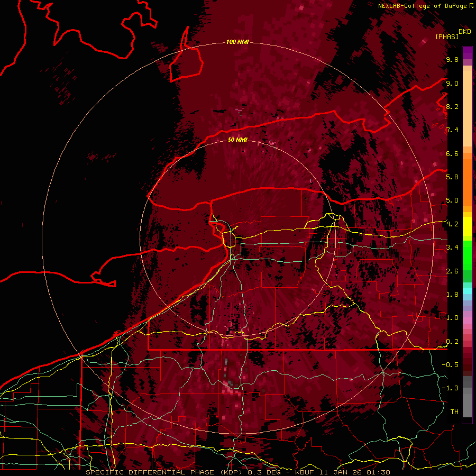Click the [PHAS] units label
This screenshot has height=476, width=476.
click(x=447, y=36)
